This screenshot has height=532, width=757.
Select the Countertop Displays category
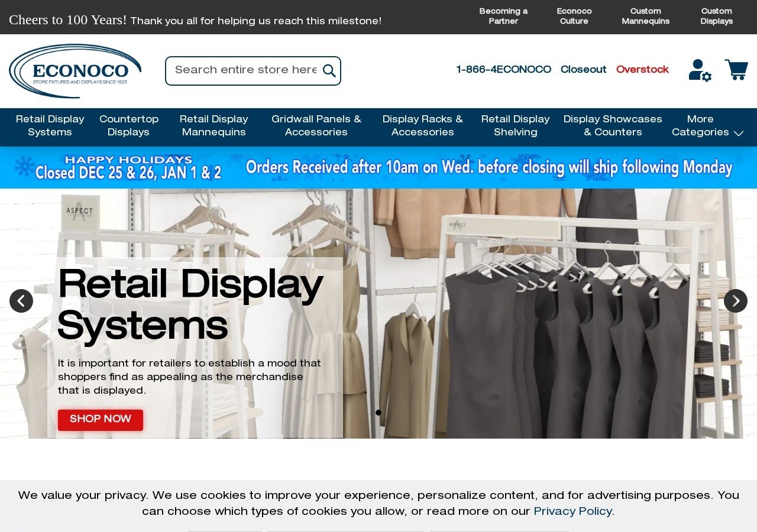tap(128, 125)
